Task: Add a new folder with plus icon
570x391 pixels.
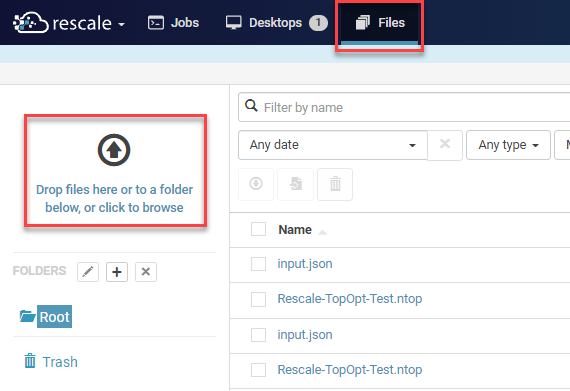Action: click(x=117, y=272)
